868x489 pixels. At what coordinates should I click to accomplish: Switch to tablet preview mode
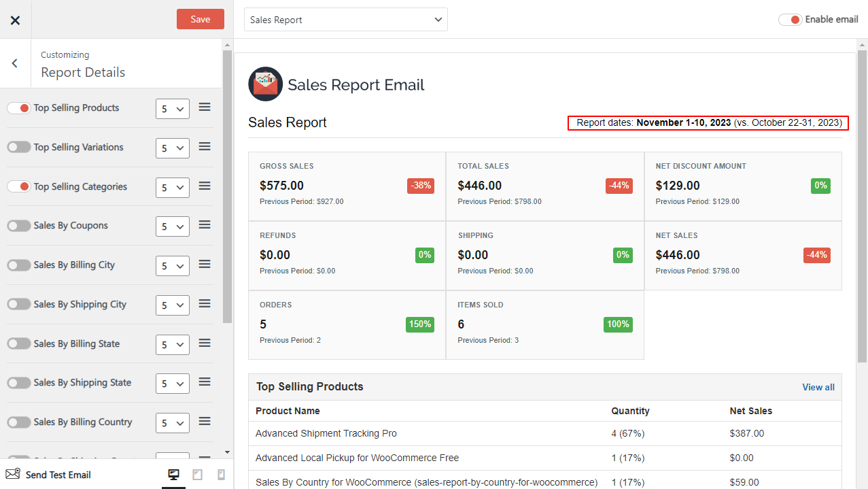pyautogui.click(x=198, y=475)
